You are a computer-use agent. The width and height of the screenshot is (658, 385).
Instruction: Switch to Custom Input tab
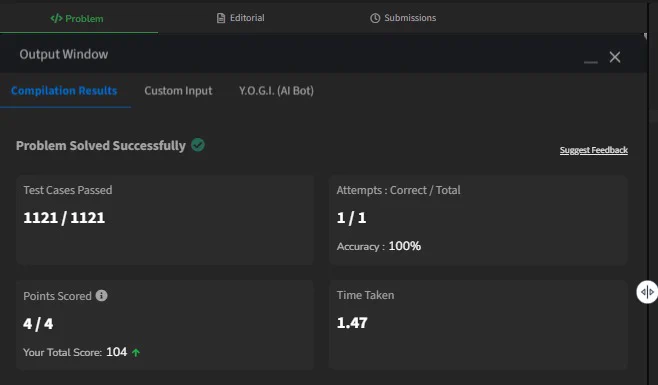pyautogui.click(x=178, y=91)
